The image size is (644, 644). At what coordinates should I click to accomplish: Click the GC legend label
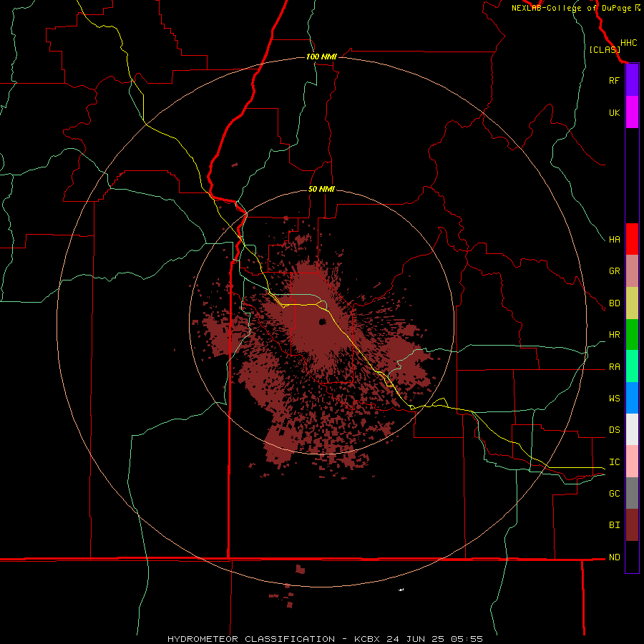click(614, 494)
